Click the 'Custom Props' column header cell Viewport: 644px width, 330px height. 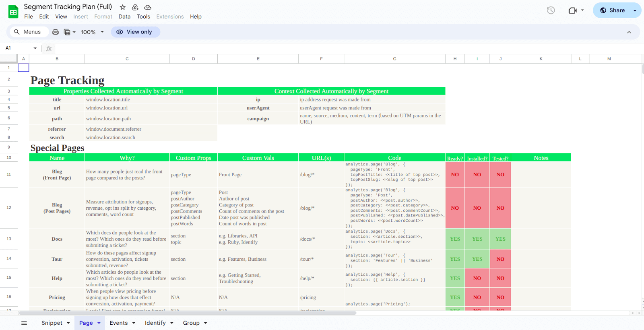(x=193, y=158)
